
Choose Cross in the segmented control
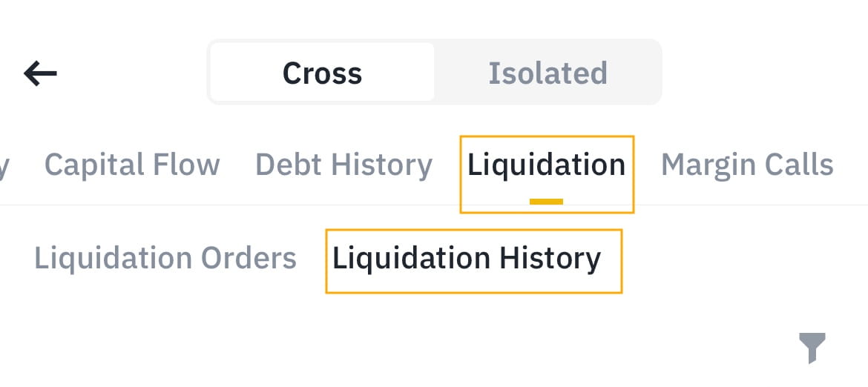point(322,73)
